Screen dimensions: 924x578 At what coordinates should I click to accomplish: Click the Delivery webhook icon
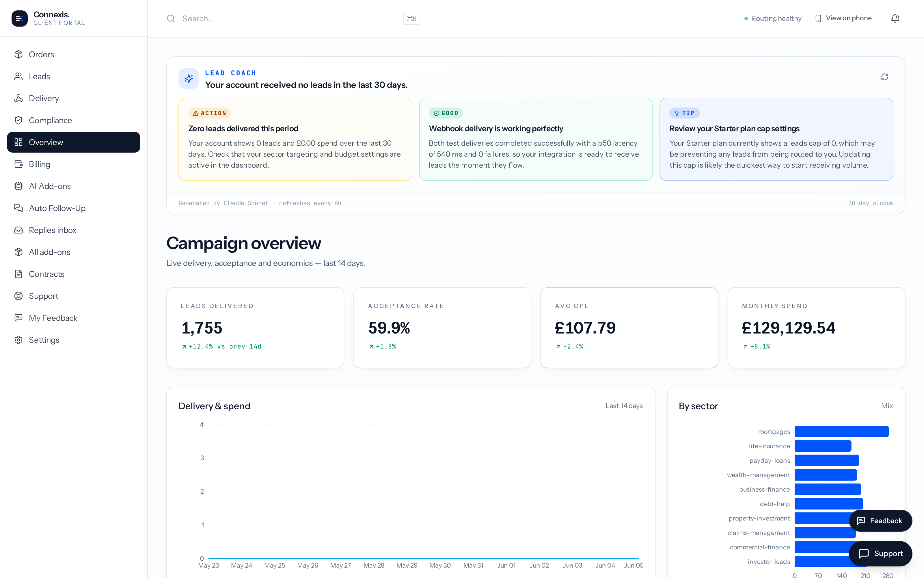point(18,98)
